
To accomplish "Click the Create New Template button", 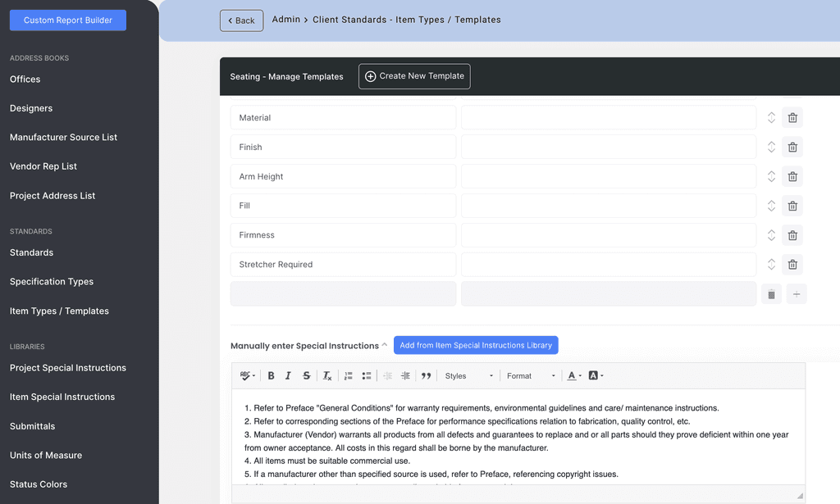I will pos(414,75).
